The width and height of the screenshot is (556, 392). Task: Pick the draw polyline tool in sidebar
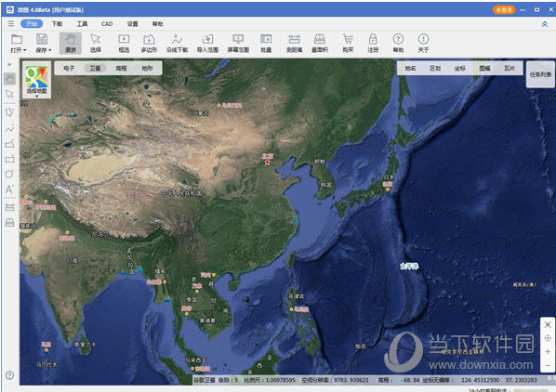pos(9,128)
